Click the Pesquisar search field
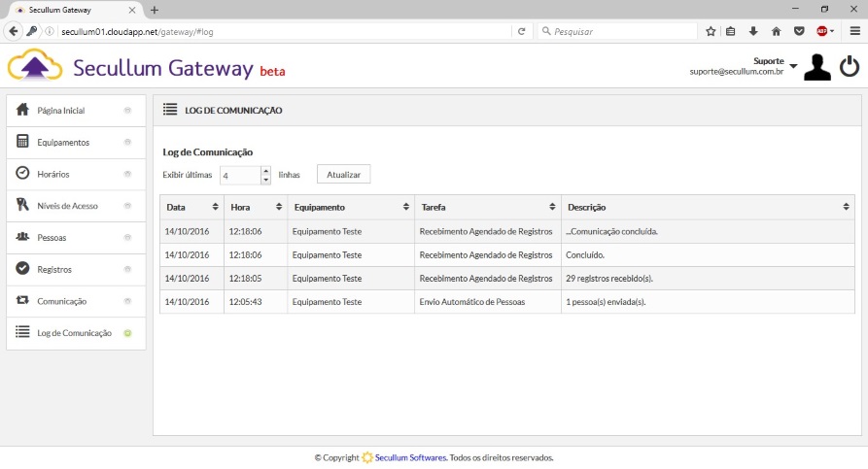This screenshot has height=469, width=868. tap(622, 31)
